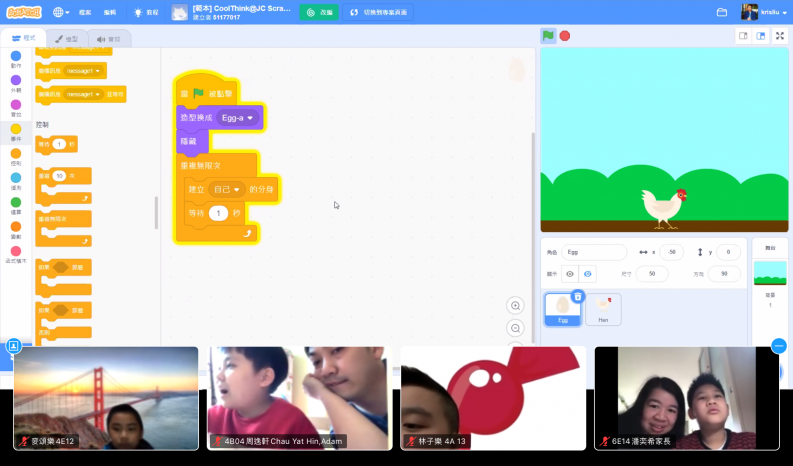
Task: Zoom in on the code workspace
Action: pos(516,306)
